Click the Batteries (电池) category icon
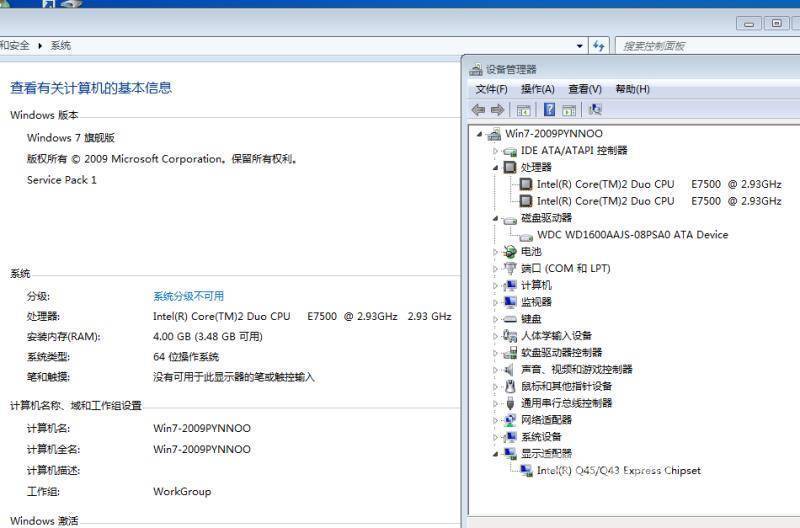Image resolution: width=800 pixels, height=528 pixels. pos(510,252)
